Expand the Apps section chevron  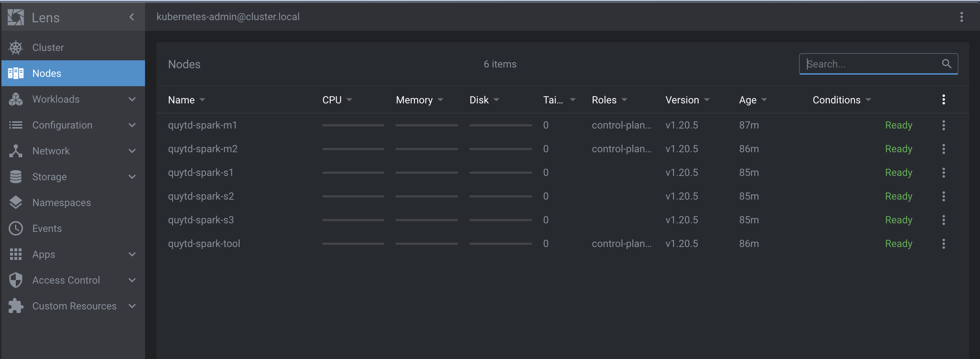[x=132, y=255]
